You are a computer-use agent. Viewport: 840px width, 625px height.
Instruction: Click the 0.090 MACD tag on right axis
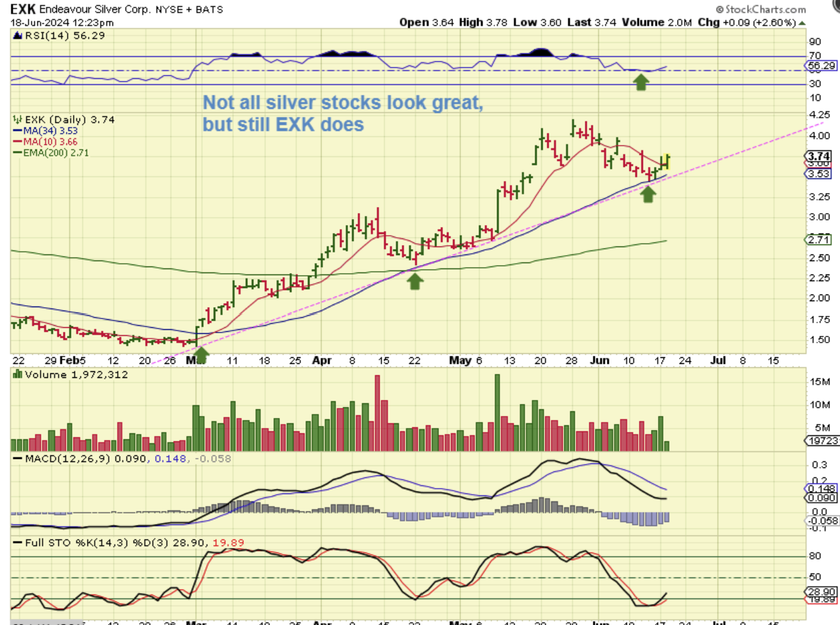pos(820,497)
